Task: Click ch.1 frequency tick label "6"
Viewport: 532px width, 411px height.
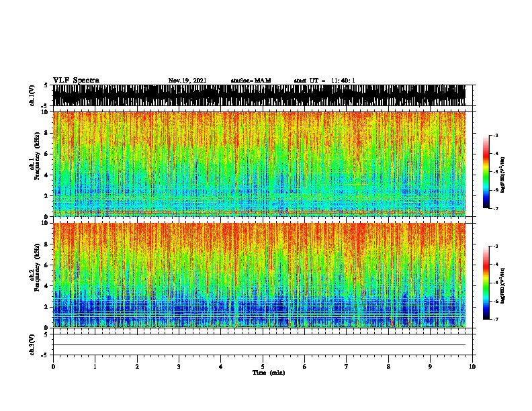Action: [x=46, y=154]
